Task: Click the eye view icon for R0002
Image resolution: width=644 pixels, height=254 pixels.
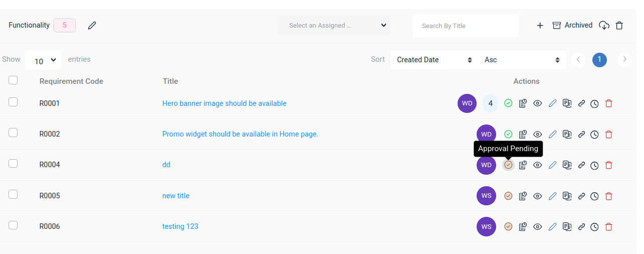Action: (538, 134)
